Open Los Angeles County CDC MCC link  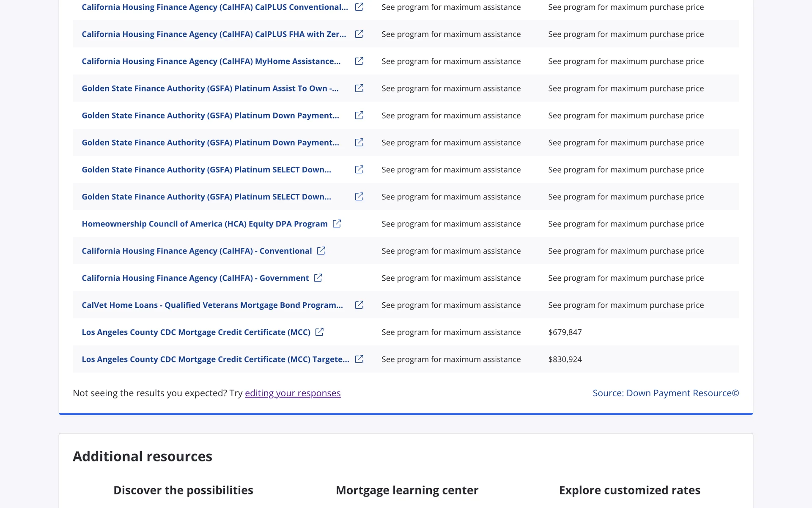tap(196, 332)
